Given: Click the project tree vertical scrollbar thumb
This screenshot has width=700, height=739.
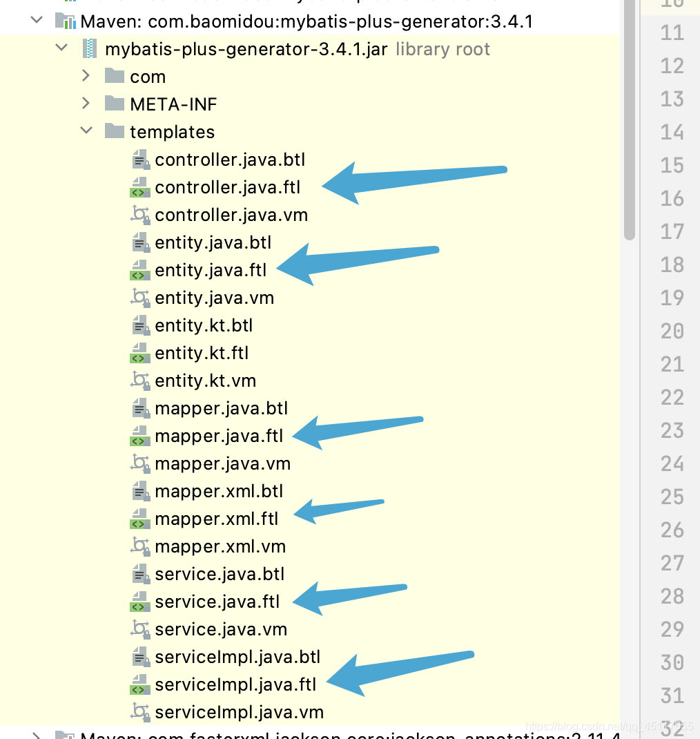Looking at the screenshot, I should [630, 120].
